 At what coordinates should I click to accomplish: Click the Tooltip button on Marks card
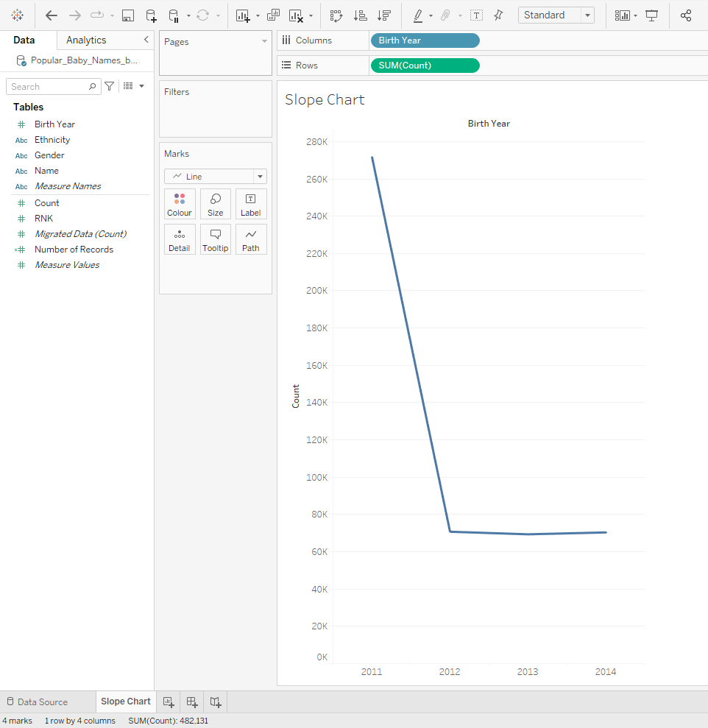(x=215, y=240)
